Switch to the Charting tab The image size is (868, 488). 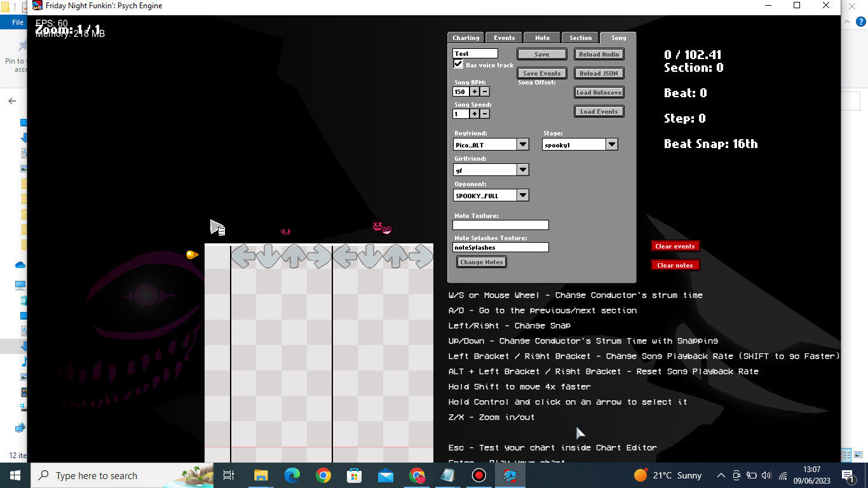point(466,37)
